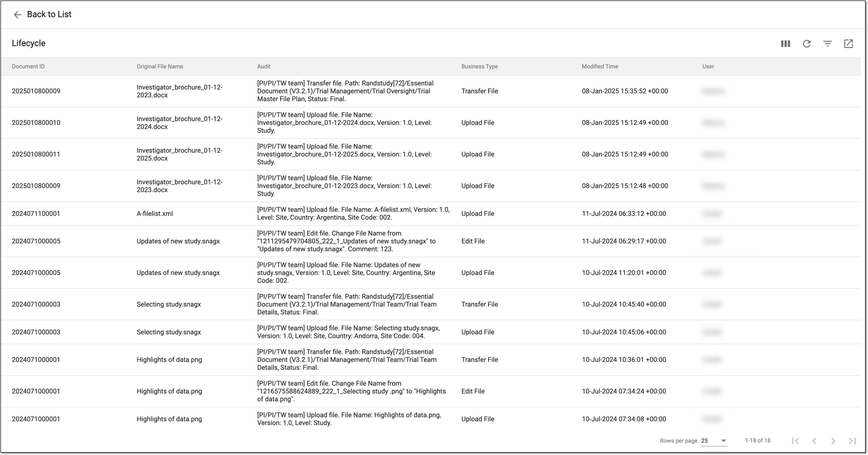Click the Back to List link
The image size is (868, 455).
[x=49, y=14]
